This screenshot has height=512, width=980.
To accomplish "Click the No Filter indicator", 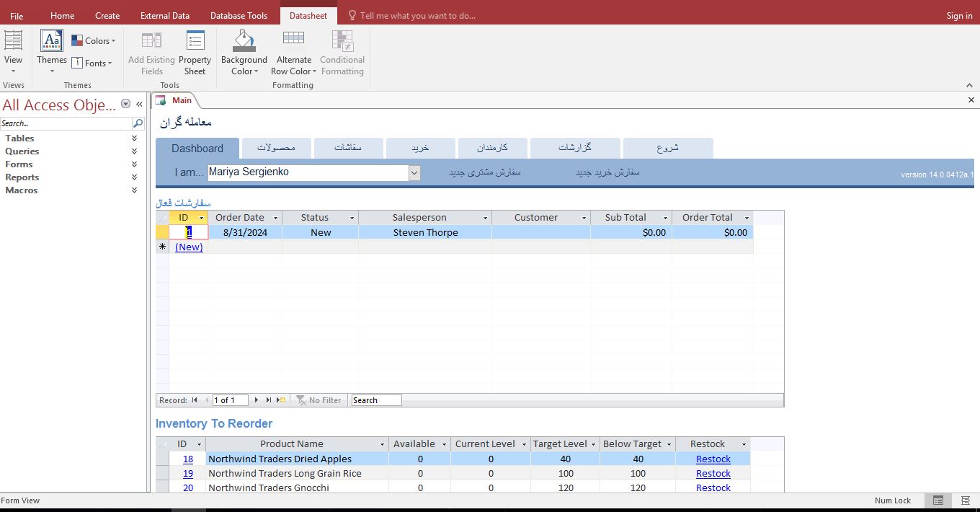I will [x=318, y=400].
